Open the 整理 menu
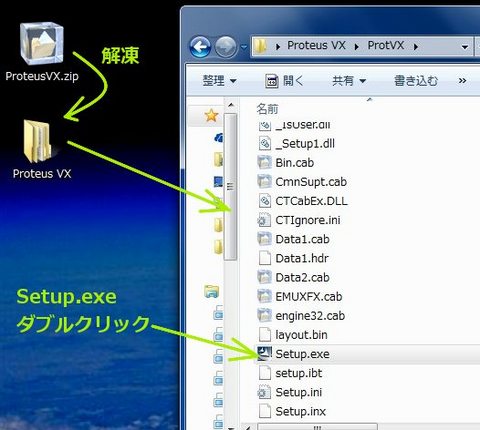This screenshot has width=480, height=430. 219,81
